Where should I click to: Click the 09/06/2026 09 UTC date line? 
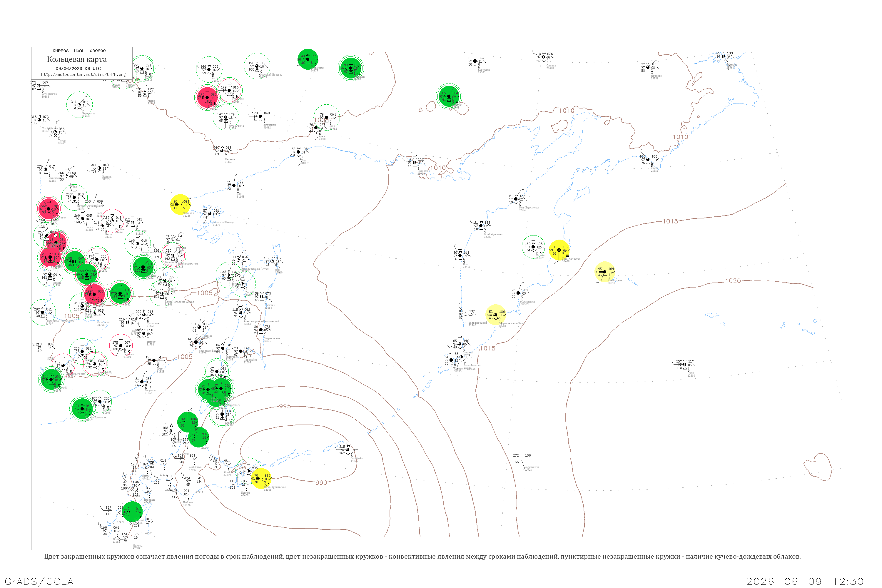tap(78, 69)
